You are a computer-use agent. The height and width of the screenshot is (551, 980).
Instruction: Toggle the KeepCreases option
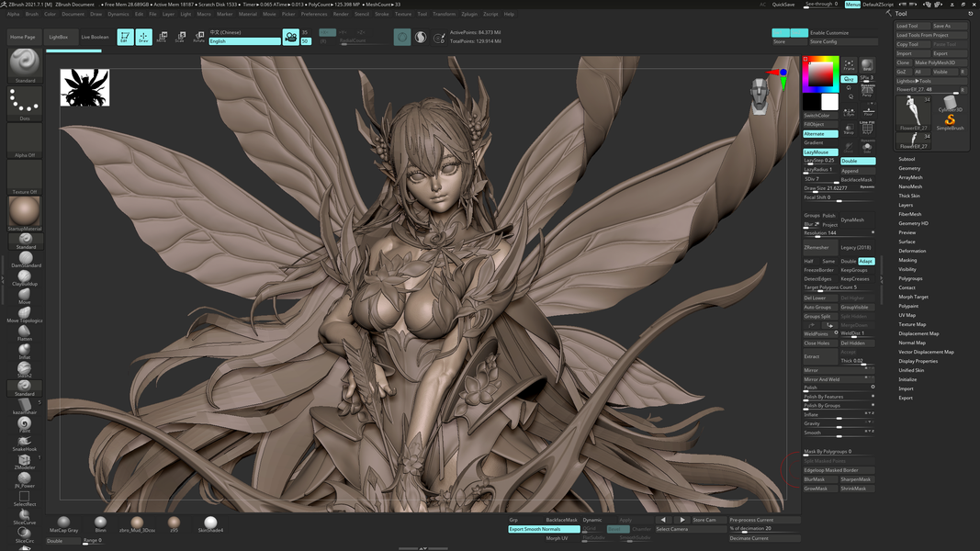857,278
